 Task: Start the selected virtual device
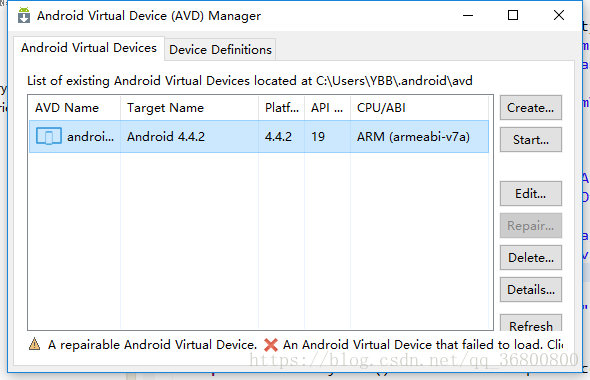click(x=531, y=140)
